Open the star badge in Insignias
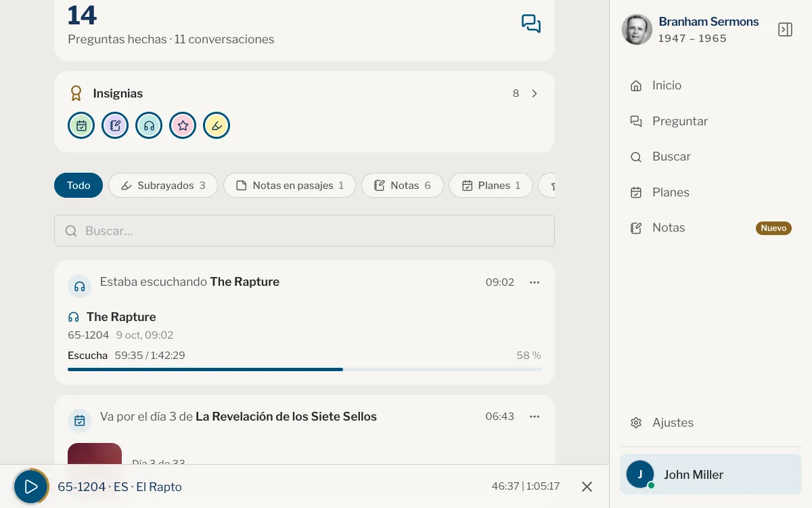812x508 pixels. [x=183, y=125]
